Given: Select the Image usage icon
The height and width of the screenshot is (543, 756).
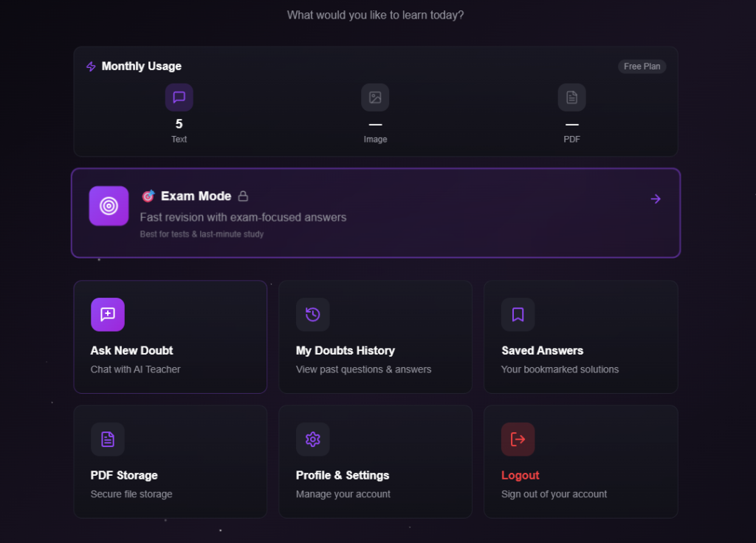Looking at the screenshot, I should coord(375,97).
